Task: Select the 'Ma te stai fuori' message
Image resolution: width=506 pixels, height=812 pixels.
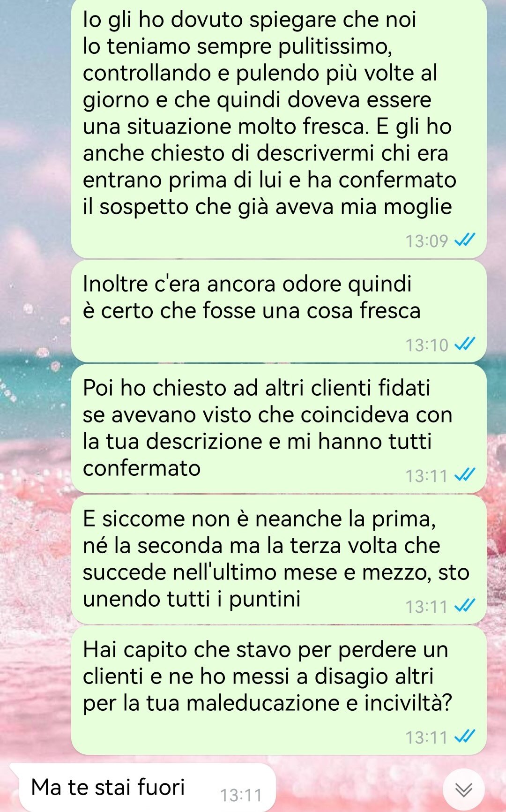Action: click(142, 788)
